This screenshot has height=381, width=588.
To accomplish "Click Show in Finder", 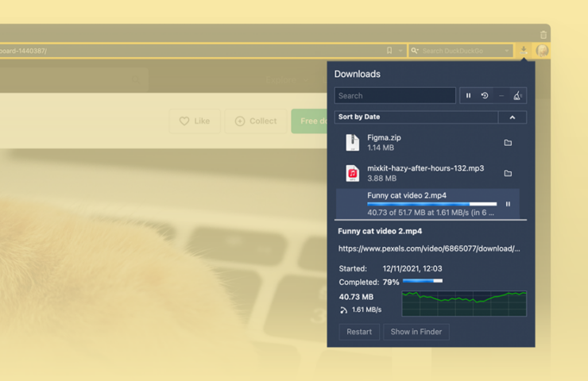I will [416, 332].
